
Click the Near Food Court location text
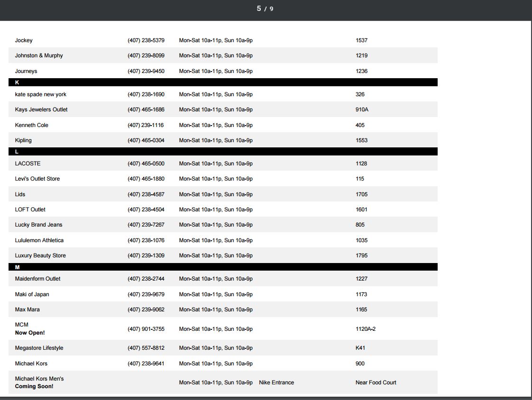(376, 382)
